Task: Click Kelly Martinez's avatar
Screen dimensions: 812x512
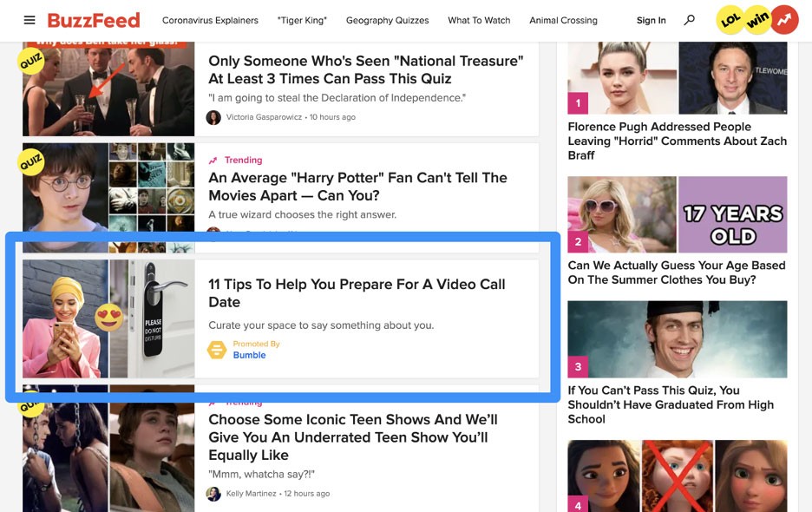Action: pos(213,494)
